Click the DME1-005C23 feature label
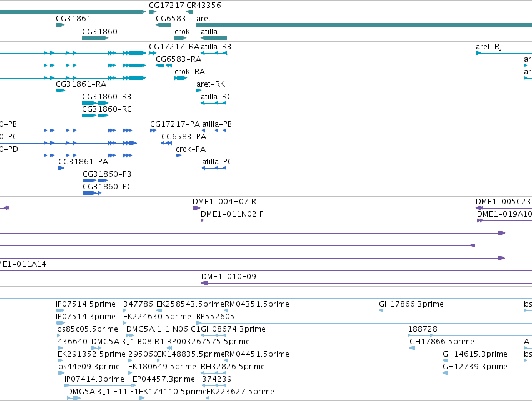 tap(503, 202)
